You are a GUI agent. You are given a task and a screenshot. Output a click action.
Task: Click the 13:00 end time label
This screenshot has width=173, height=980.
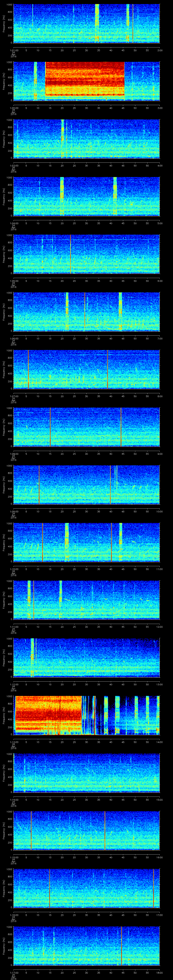(159, 684)
